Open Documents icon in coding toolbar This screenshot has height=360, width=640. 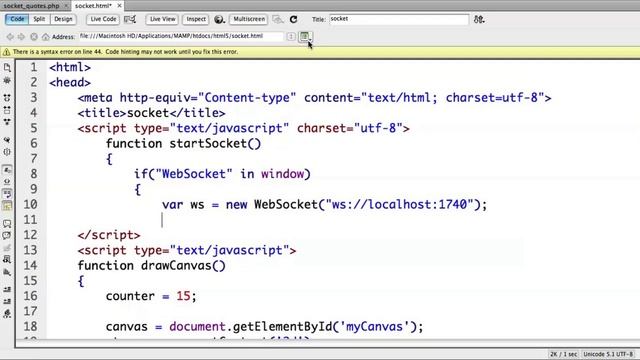[x=7, y=68]
